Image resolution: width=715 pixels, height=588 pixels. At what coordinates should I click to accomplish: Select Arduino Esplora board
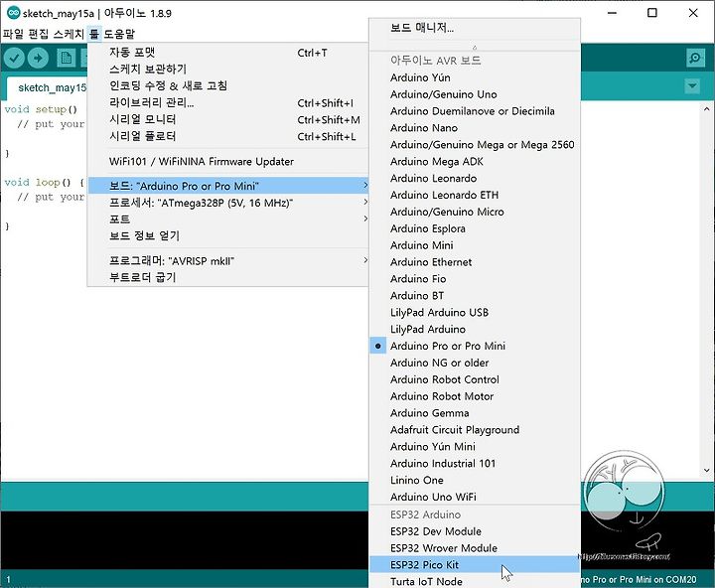475,228
